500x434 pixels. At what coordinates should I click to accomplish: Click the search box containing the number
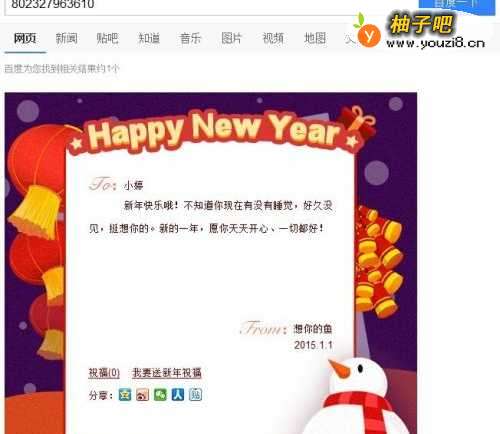click(x=180, y=7)
